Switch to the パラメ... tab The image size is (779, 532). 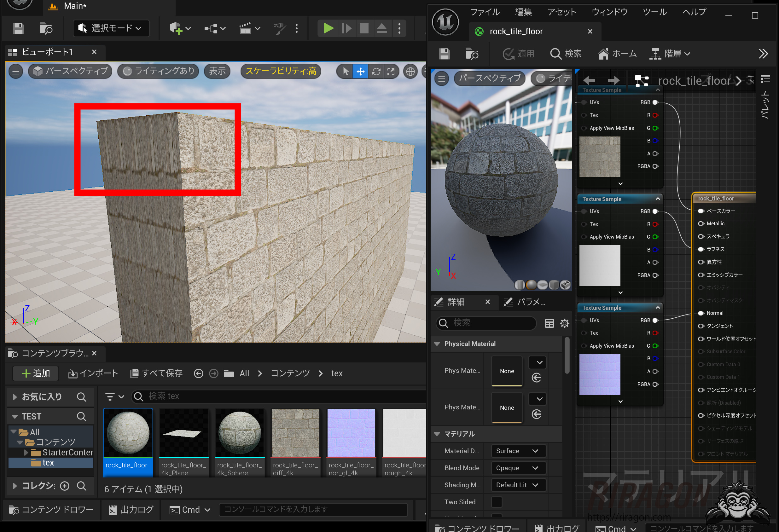(526, 302)
